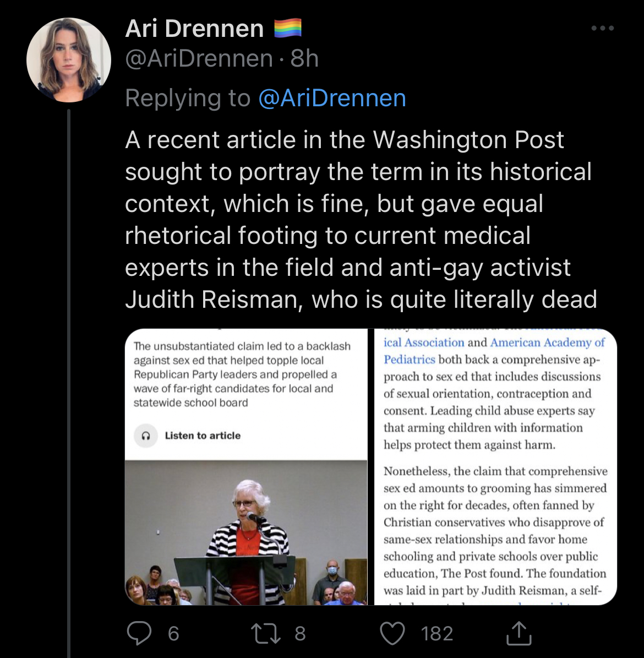Click the ical Association hyperlink

pyautogui.click(x=424, y=342)
